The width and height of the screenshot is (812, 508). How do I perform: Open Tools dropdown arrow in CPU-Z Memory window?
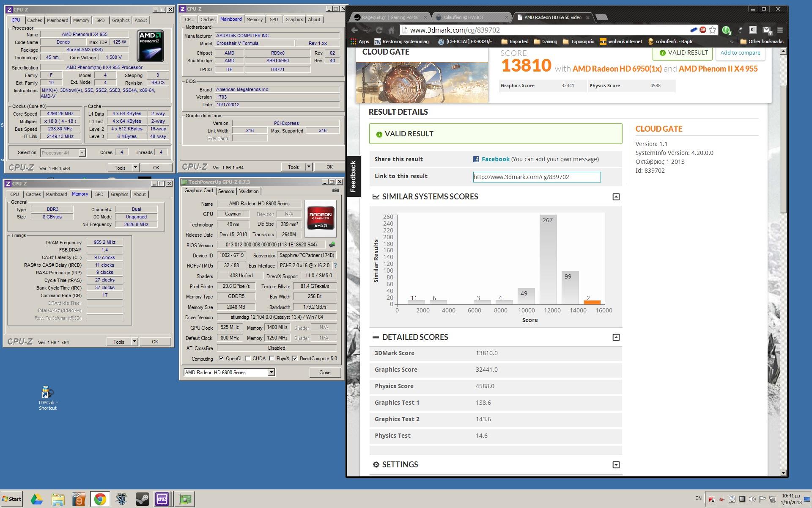pyautogui.click(x=134, y=342)
